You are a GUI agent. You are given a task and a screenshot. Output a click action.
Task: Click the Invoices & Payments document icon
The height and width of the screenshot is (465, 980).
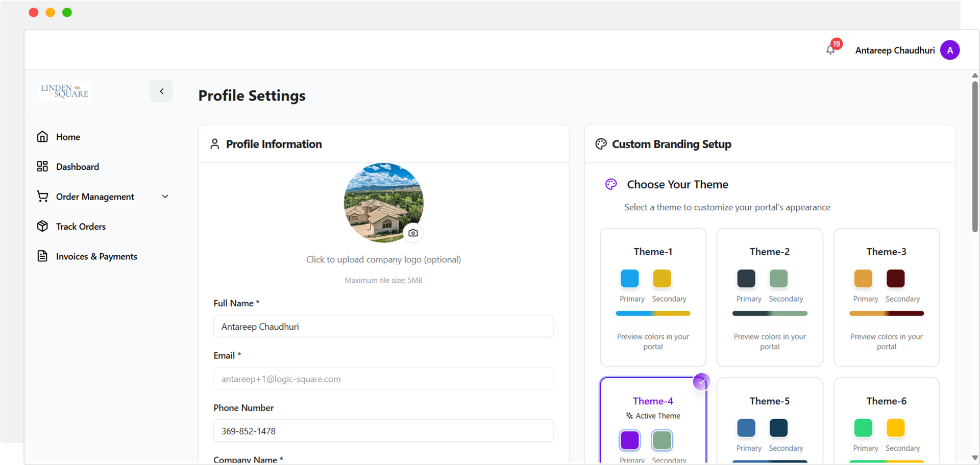[42, 256]
